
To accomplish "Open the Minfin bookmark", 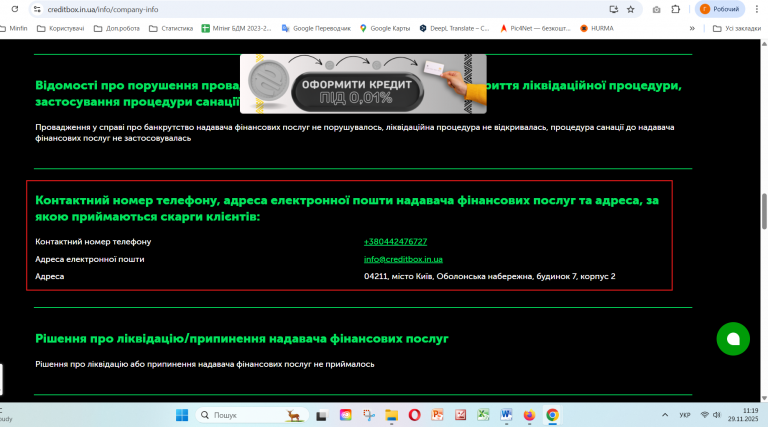I will (15, 28).
